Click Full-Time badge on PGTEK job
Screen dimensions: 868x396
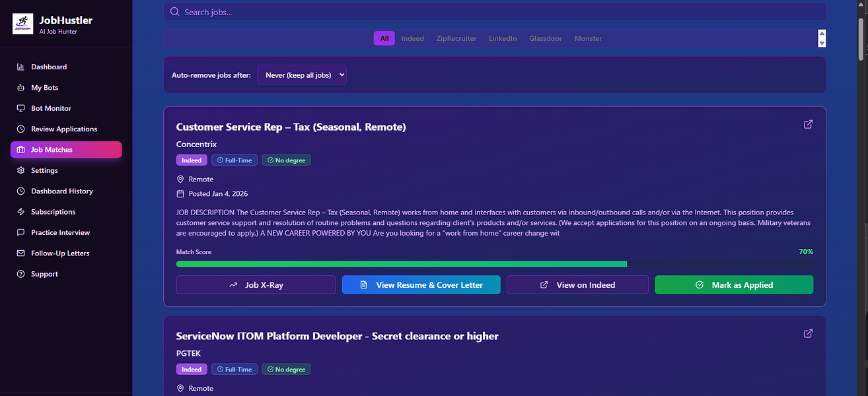point(234,370)
